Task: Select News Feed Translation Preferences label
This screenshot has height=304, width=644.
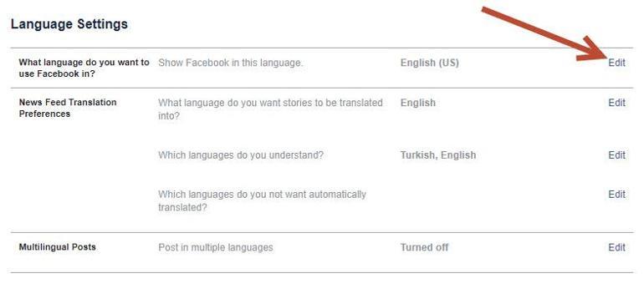Action: [x=68, y=108]
